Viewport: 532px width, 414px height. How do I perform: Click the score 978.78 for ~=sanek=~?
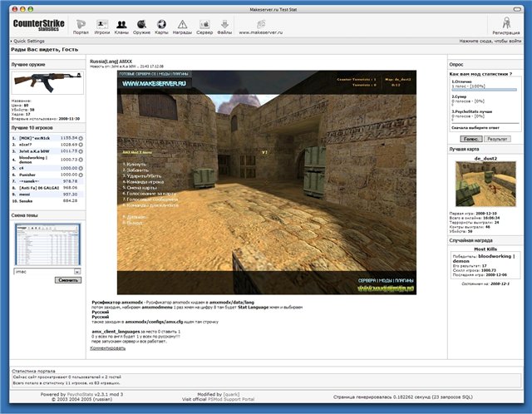(x=70, y=181)
